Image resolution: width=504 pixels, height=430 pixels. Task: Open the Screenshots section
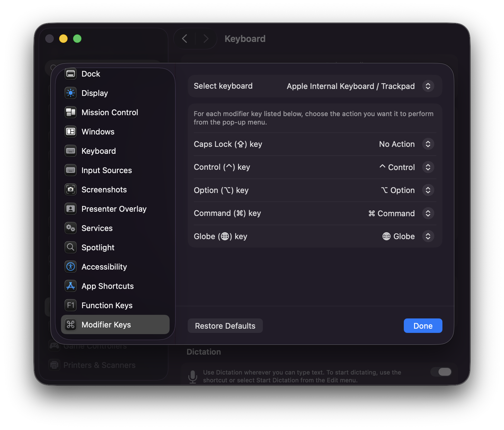point(115,190)
